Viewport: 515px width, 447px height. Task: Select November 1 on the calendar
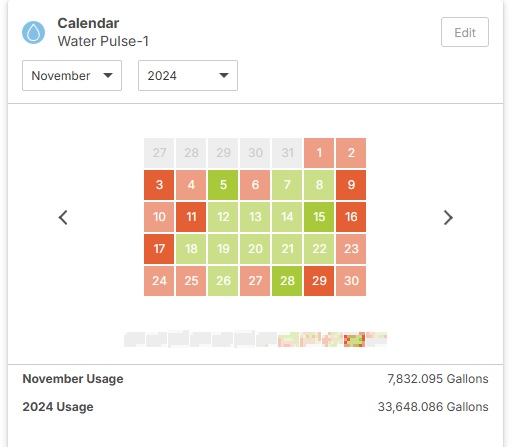pos(319,153)
